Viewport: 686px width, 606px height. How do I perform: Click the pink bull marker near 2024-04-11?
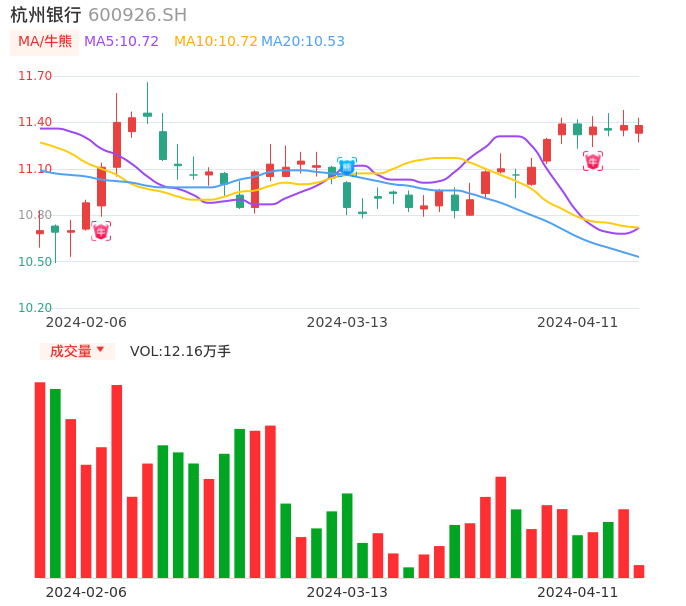coord(593,161)
